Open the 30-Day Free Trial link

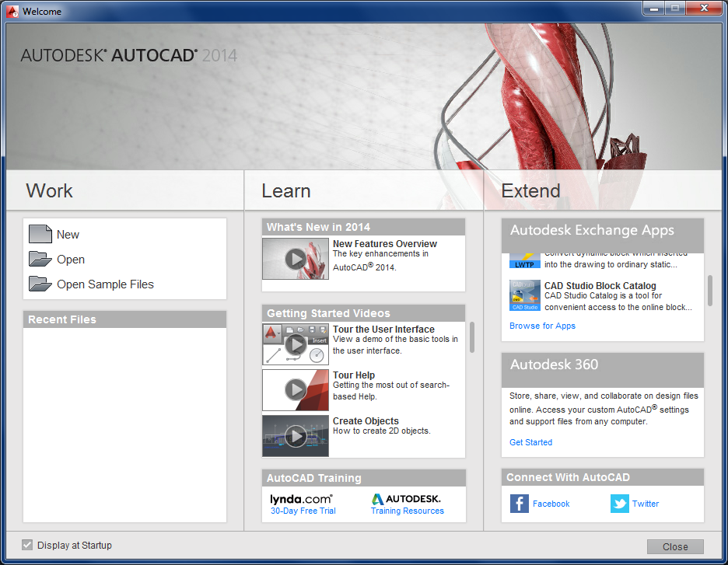(303, 511)
